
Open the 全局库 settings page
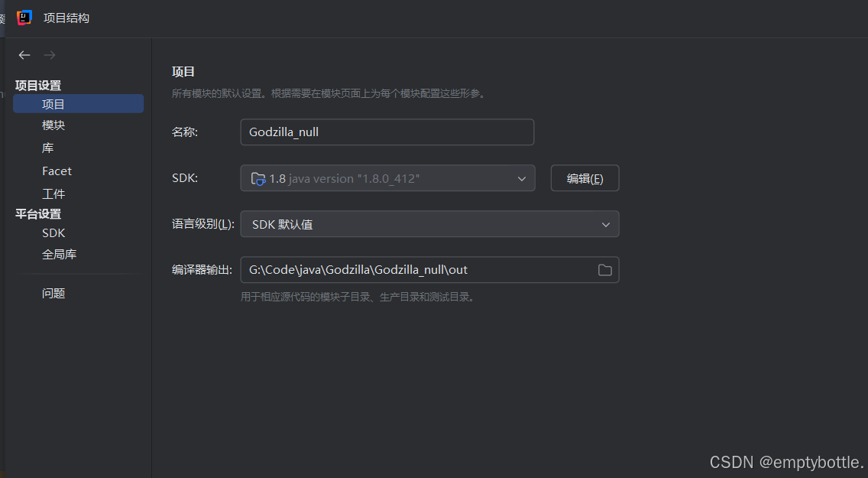pyautogui.click(x=59, y=253)
